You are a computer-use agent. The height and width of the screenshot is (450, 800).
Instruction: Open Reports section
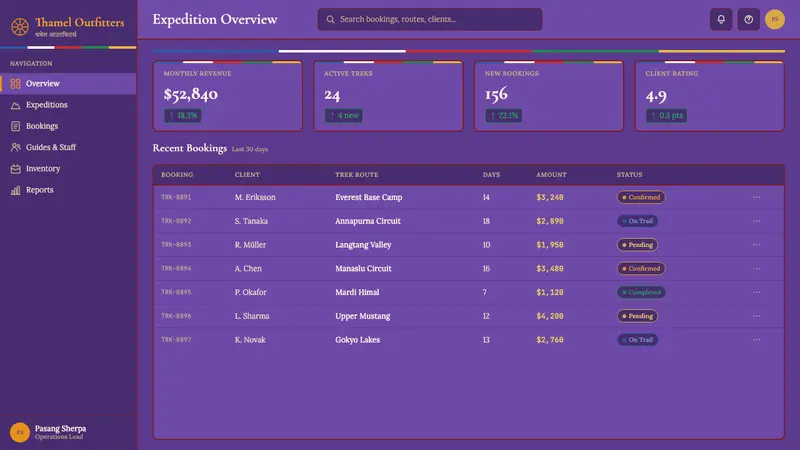tap(68, 190)
